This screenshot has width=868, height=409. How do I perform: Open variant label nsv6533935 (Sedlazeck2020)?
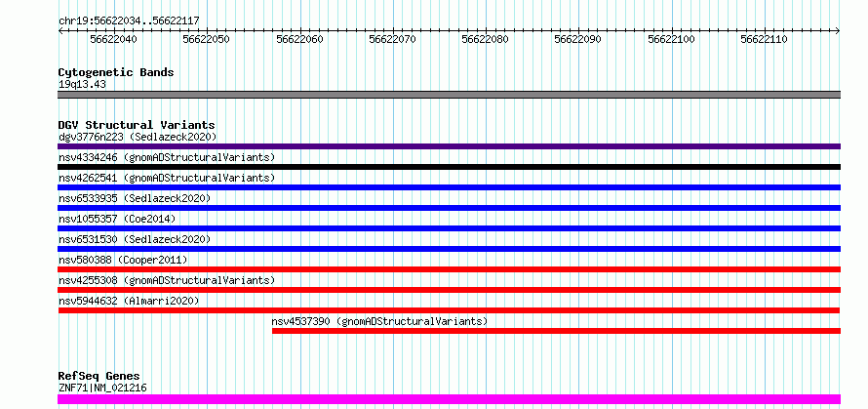(x=135, y=198)
